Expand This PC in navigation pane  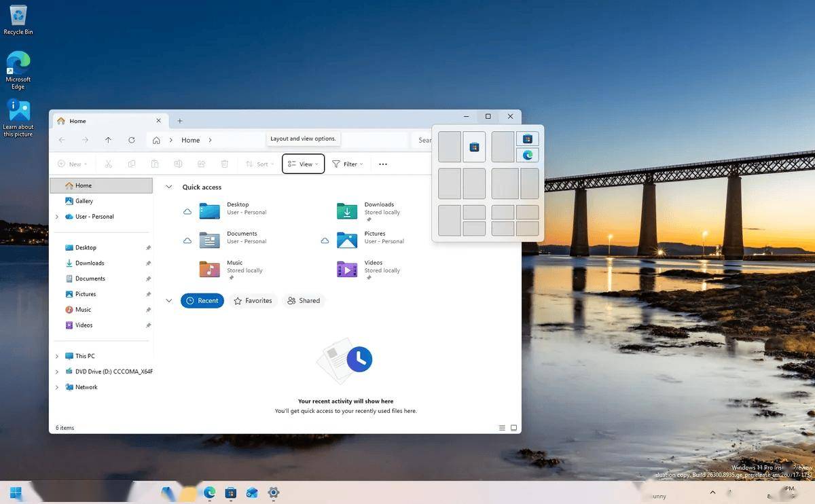click(56, 356)
